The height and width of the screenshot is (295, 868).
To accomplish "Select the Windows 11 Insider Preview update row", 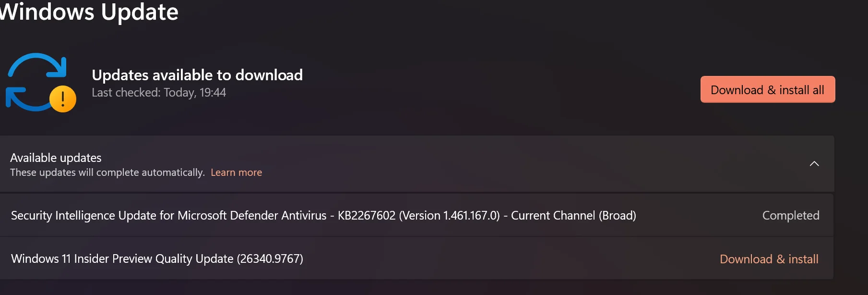I will (x=416, y=258).
